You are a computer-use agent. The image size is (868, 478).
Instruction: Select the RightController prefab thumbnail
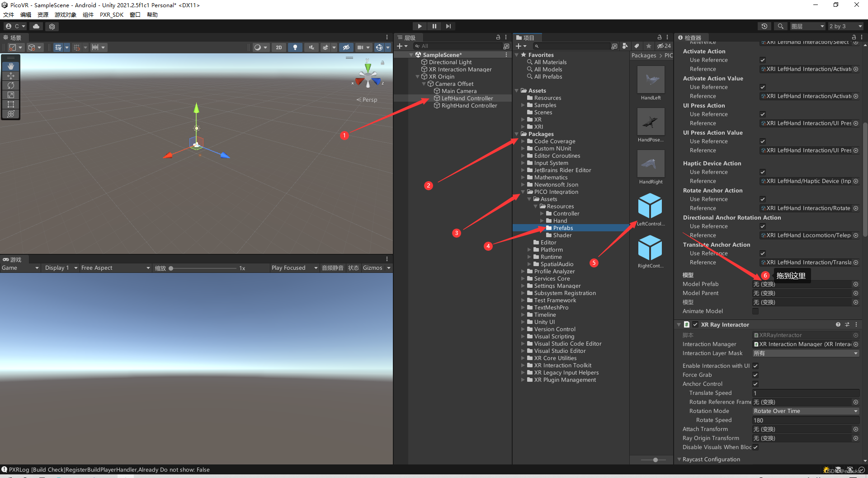(x=650, y=248)
